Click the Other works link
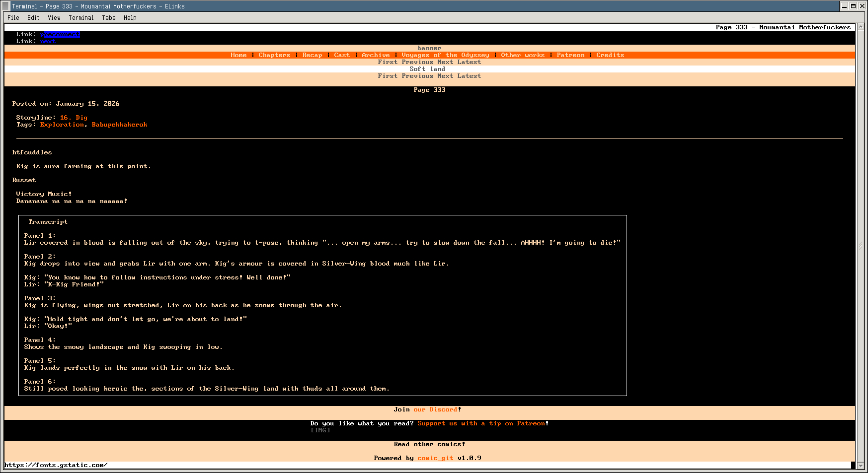This screenshot has height=473, width=868. pos(523,55)
